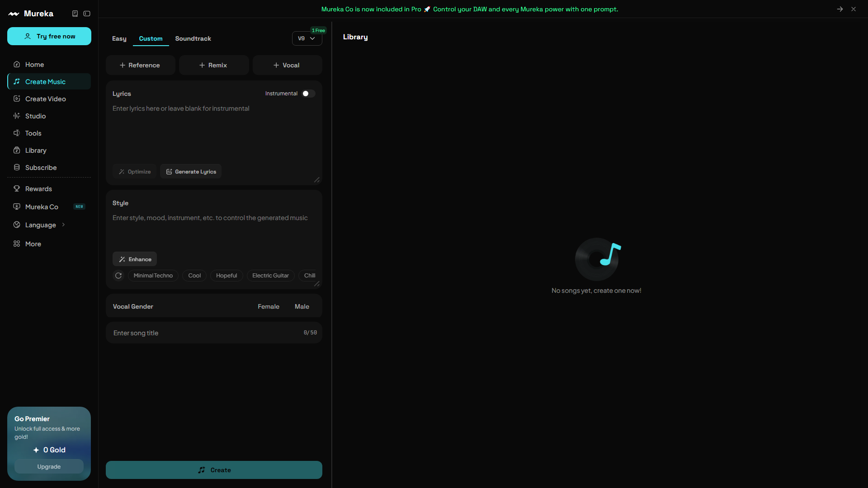Click the 'No songs yet, create one now!' text
Screen dimensions: 868x488
pyautogui.click(x=596, y=291)
